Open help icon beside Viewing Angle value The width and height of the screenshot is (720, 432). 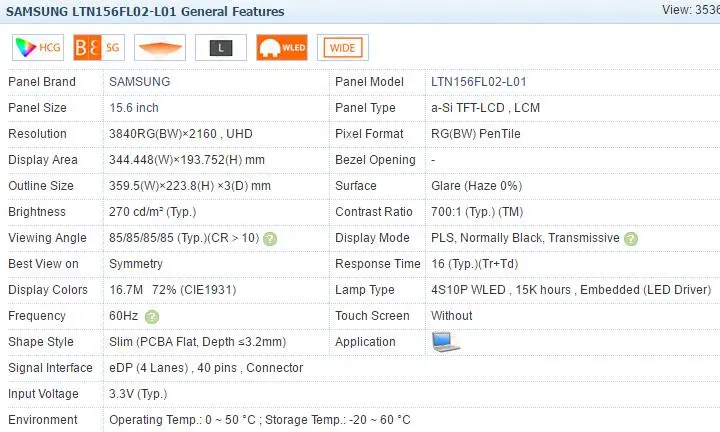270,239
